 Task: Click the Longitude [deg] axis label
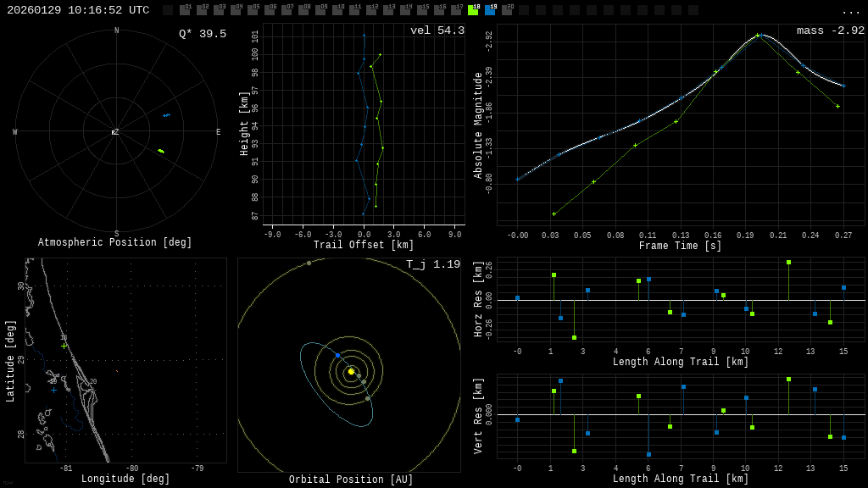pos(125,479)
